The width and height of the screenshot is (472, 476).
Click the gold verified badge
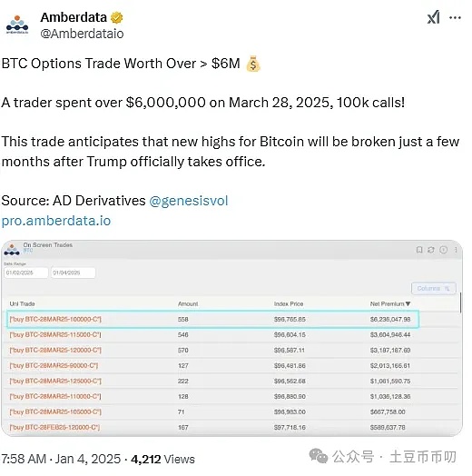(116, 17)
